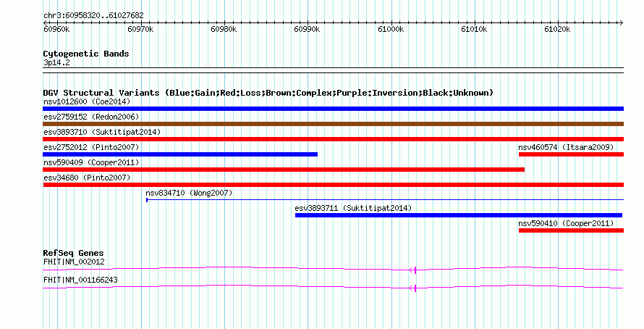
Task: Click the red nsv460574 loss bar
Action: tap(572, 154)
